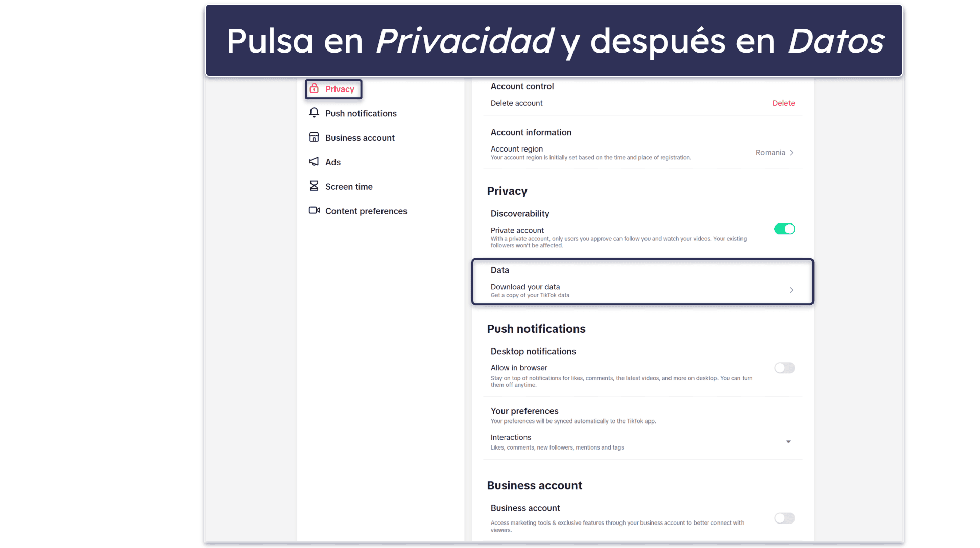The width and height of the screenshot is (980, 548).
Task: Click the Business account storefront icon
Action: click(x=314, y=137)
